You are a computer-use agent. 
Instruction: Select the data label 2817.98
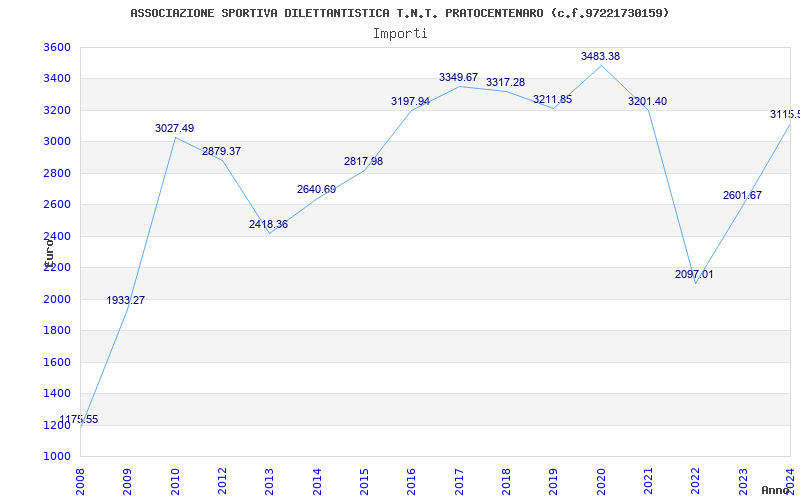tap(363, 162)
